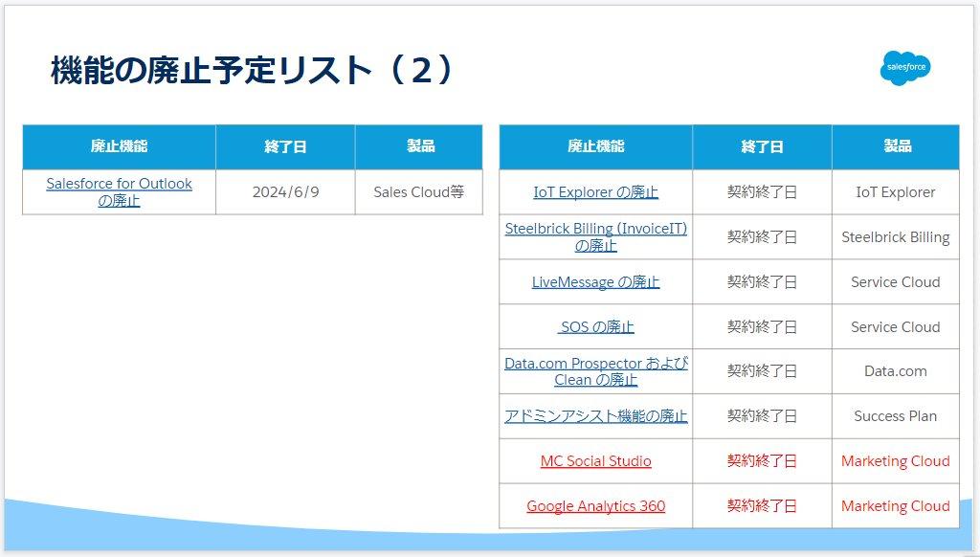This screenshot has width=980, height=557.
Task: Select the Sales Cloud等 product cell
Action: coord(419,192)
